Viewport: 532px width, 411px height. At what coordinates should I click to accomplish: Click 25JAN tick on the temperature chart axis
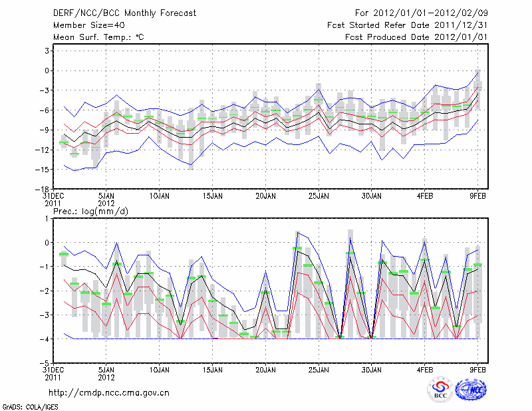coord(319,196)
